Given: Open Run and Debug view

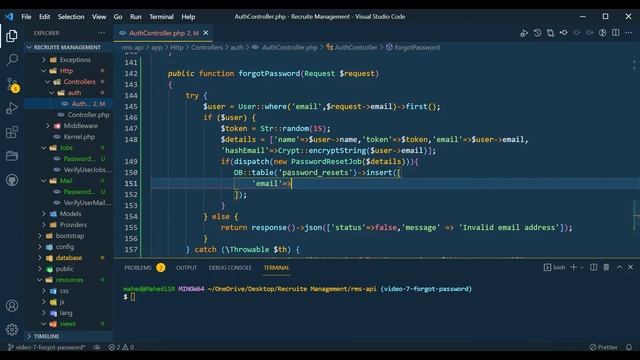Looking at the screenshot, I should tap(12, 108).
